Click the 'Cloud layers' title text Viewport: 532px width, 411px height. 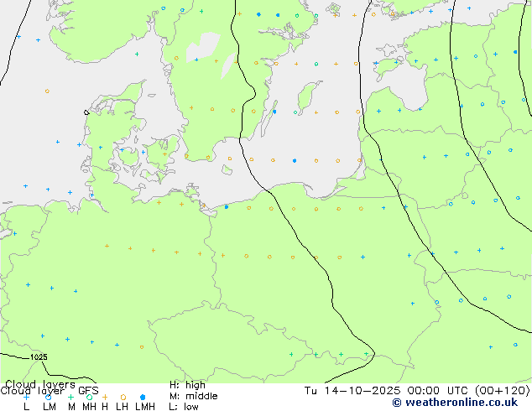click(40, 384)
